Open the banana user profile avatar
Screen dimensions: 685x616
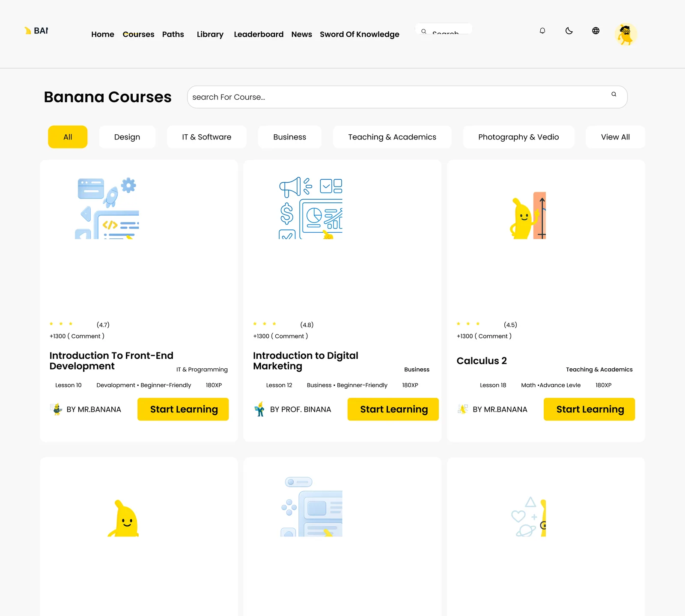626,34
